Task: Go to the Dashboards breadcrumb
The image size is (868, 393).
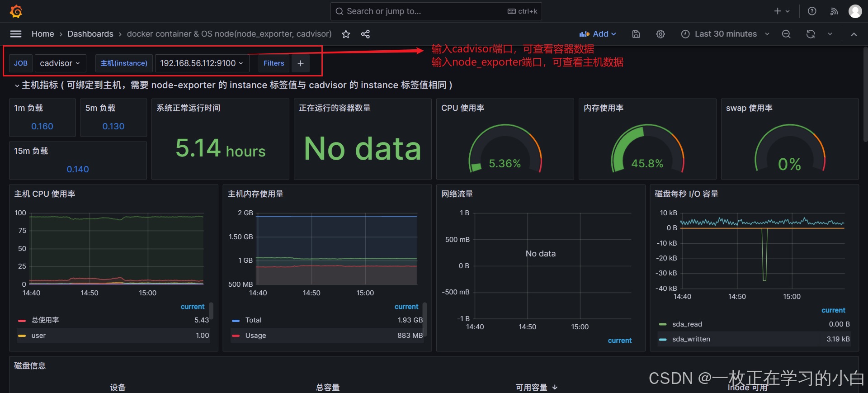Action: tap(90, 34)
